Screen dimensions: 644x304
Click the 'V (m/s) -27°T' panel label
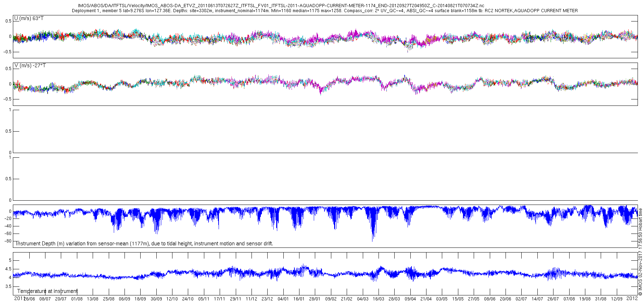pos(30,65)
